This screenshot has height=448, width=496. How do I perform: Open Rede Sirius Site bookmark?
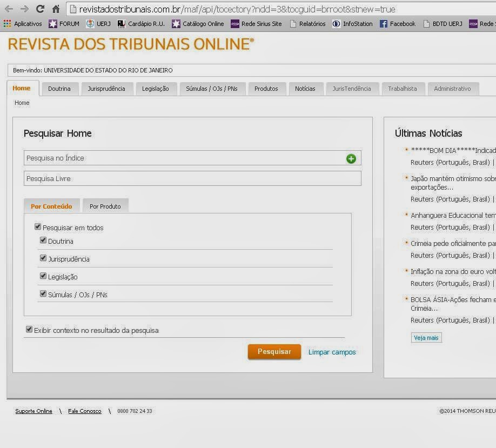256,24
